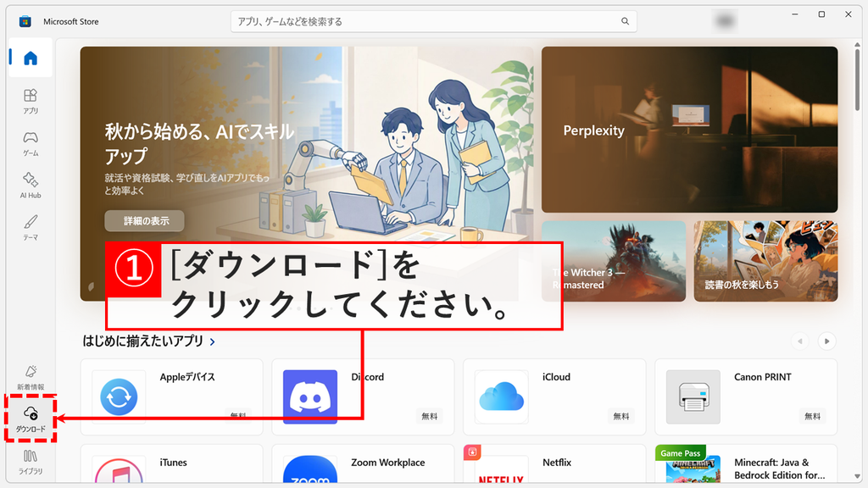Open the ゲーム section in sidebar

point(31,144)
